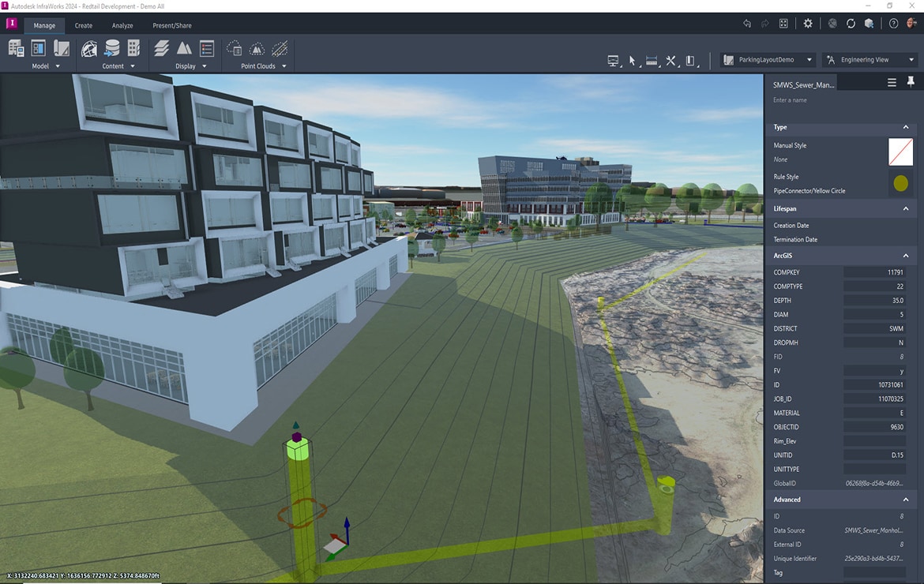Collapse the Lifespan section
This screenshot has height=584, width=924.
[906, 208]
